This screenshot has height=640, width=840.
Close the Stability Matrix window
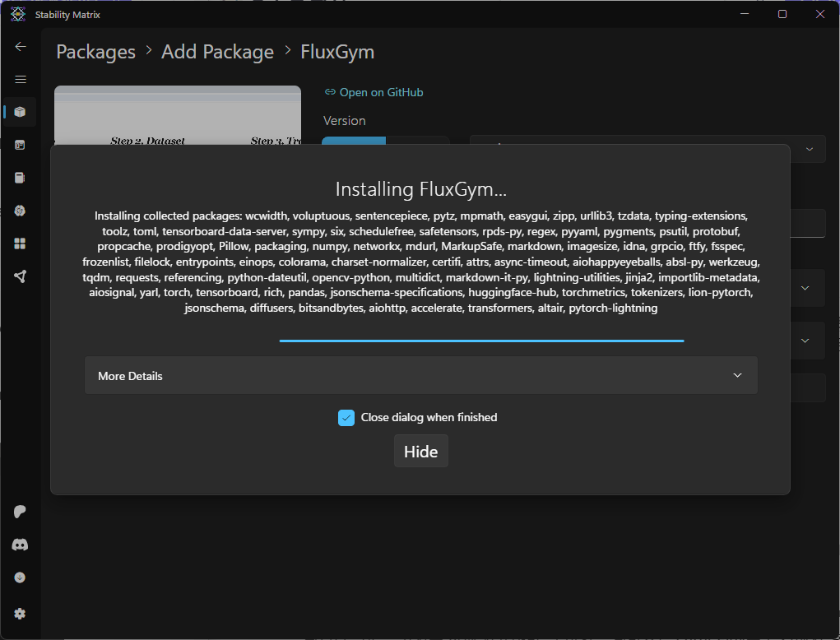click(819, 14)
